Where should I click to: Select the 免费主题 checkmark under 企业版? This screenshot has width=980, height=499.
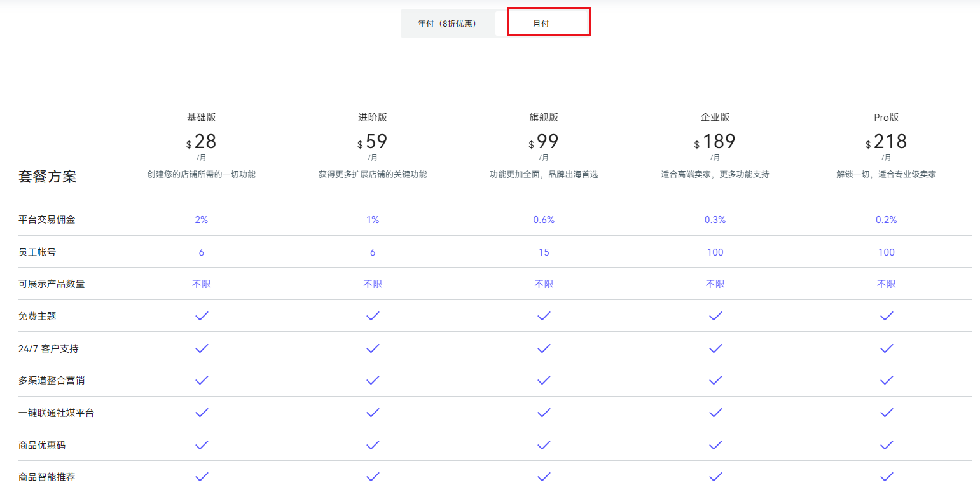tap(715, 316)
